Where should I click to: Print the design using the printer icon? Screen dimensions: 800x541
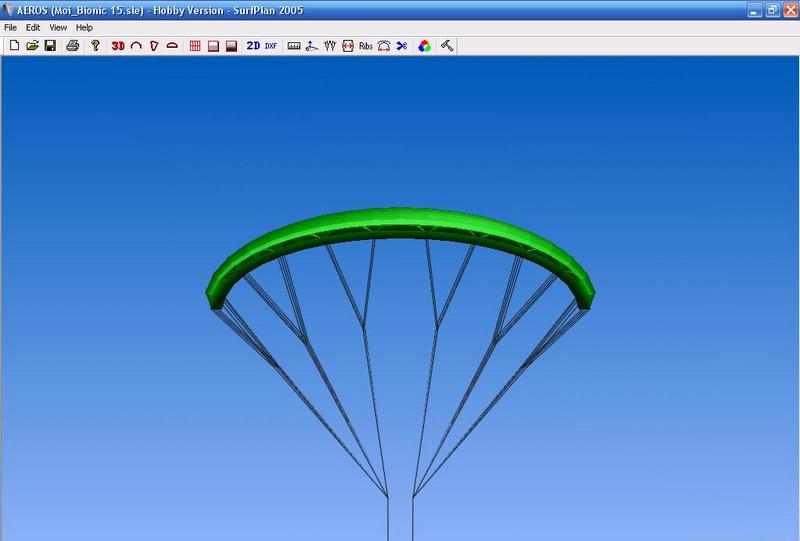coord(73,46)
